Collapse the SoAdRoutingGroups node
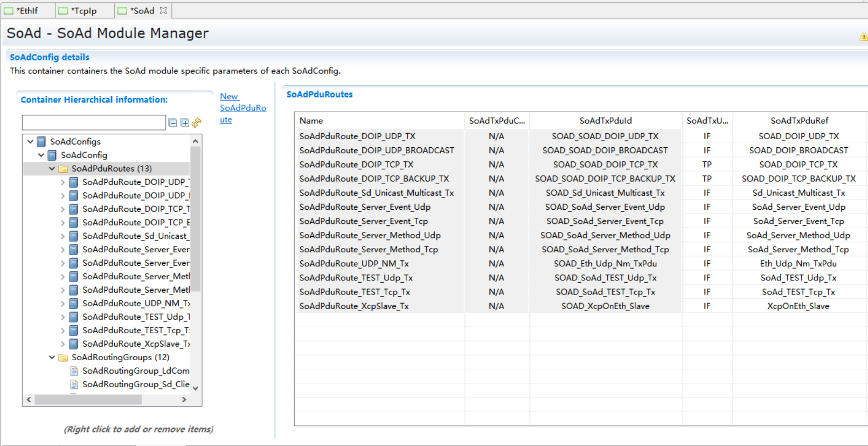This screenshot has width=868, height=446. pos(52,358)
